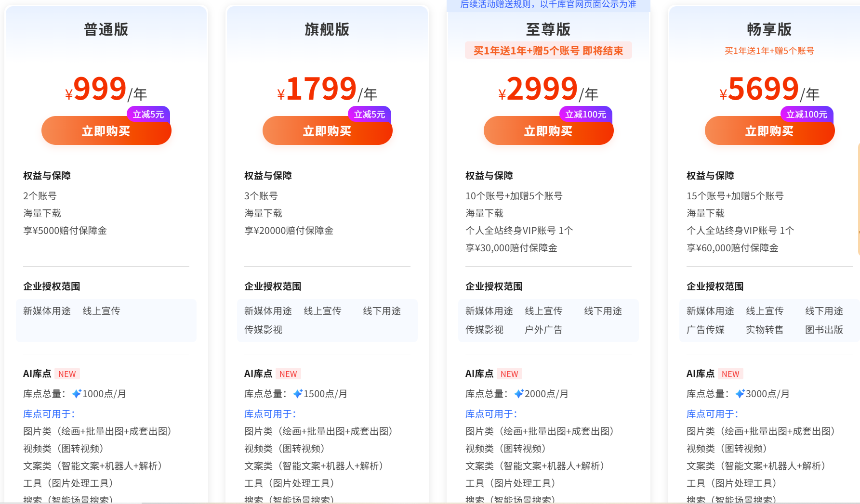Click the NEW badge beside 普通版 AI库点
This screenshot has width=860, height=504.
[67, 374]
